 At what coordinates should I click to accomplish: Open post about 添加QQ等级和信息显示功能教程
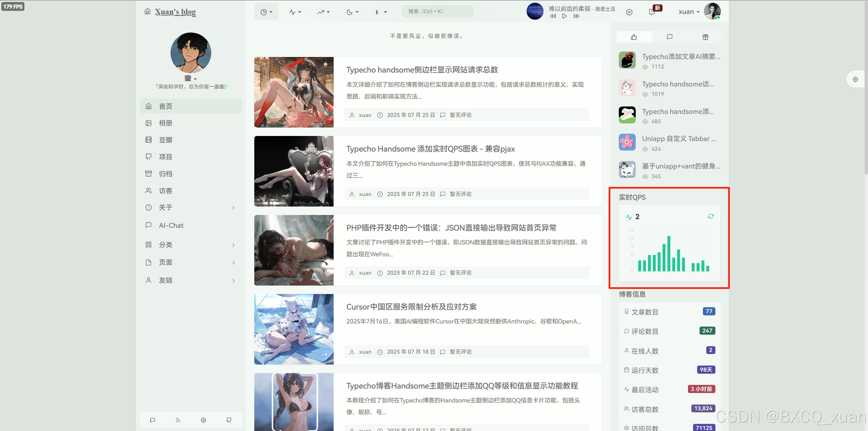coord(462,386)
